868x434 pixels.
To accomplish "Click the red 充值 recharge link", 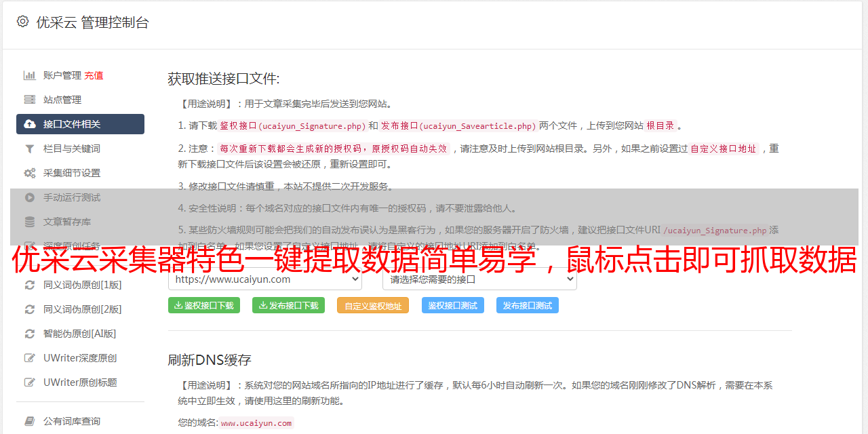I will pyautogui.click(x=94, y=75).
